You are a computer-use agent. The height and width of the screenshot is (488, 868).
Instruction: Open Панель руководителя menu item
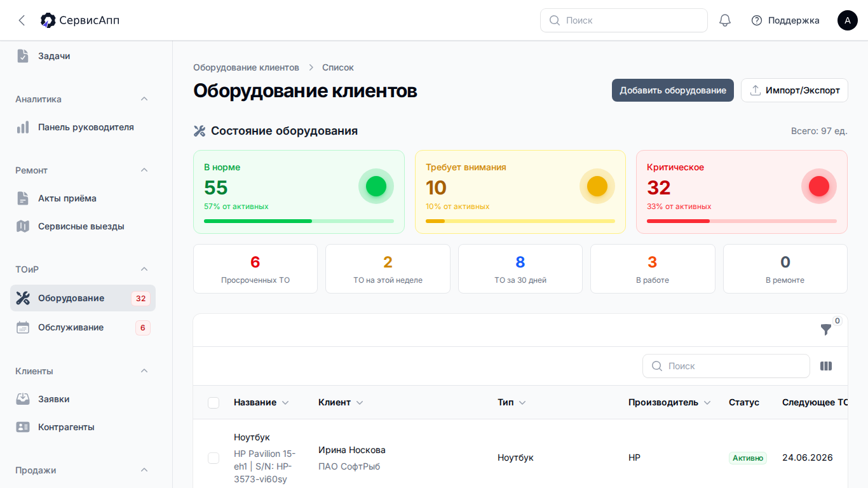click(83, 127)
